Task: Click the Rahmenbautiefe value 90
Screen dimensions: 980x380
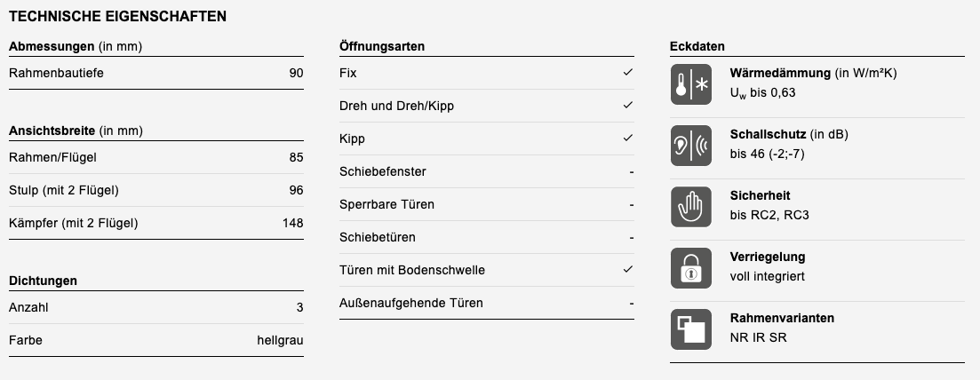Action: click(x=296, y=73)
